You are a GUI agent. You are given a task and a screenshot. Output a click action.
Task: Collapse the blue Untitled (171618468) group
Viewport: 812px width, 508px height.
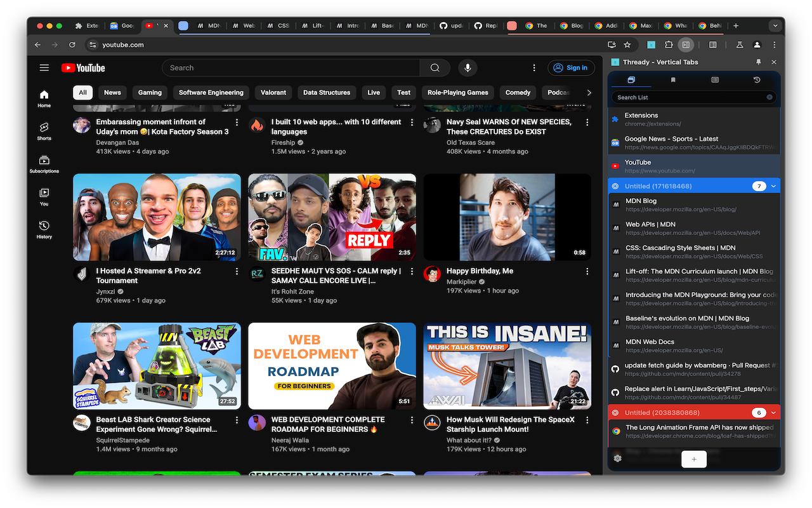pyautogui.click(x=773, y=186)
